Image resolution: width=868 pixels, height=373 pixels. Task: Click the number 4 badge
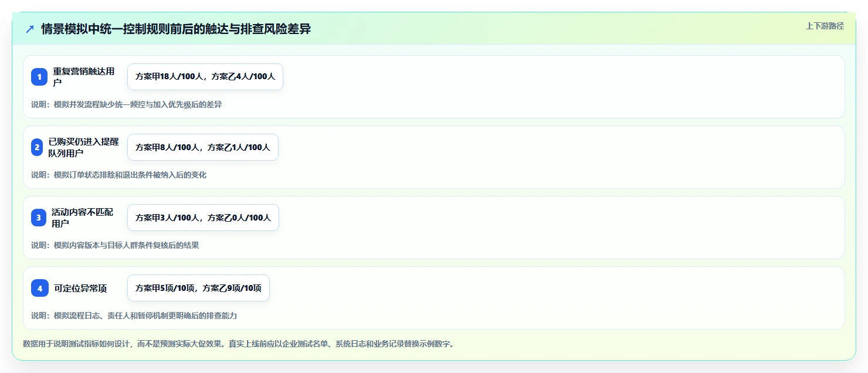[40, 288]
